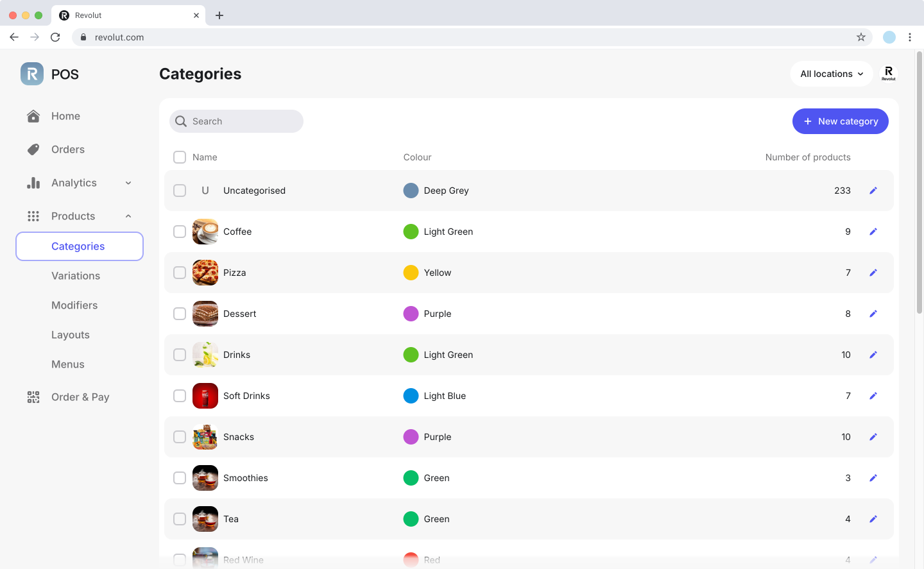
Task: Select the Soft Drinks row checkbox
Action: 180,396
